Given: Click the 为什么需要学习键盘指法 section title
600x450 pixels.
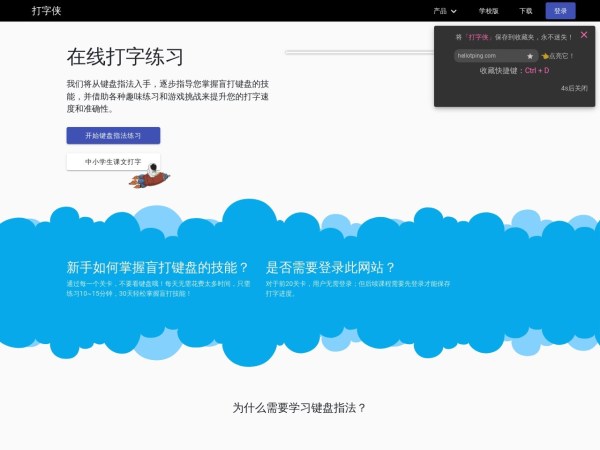Looking at the screenshot, I should pyautogui.click(x=300, y=407).
